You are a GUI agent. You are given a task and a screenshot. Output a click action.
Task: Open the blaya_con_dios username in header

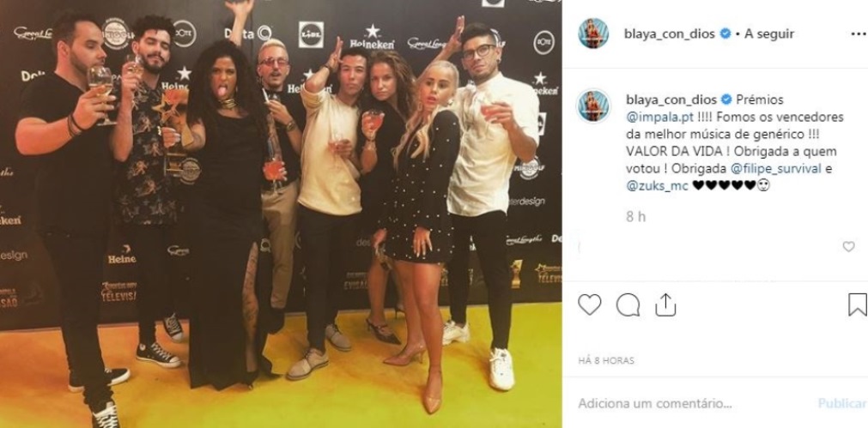click(x=670, y=33)
